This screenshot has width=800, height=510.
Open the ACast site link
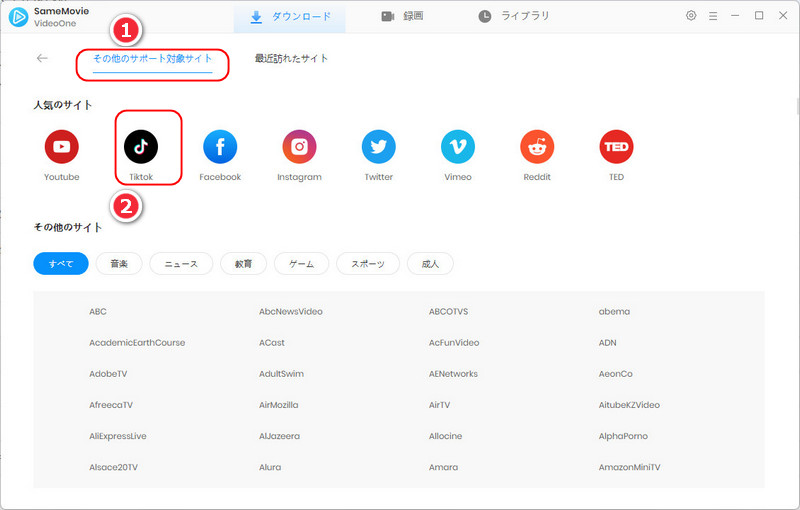272,343
